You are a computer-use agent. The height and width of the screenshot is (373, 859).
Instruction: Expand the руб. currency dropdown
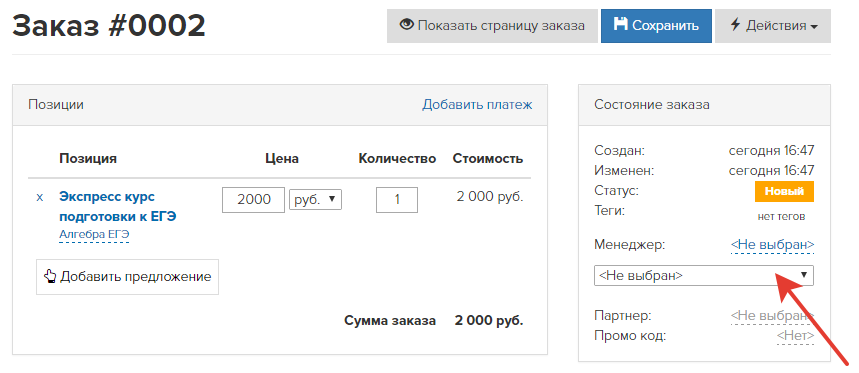pyautogui.click(x=315, y=199)
